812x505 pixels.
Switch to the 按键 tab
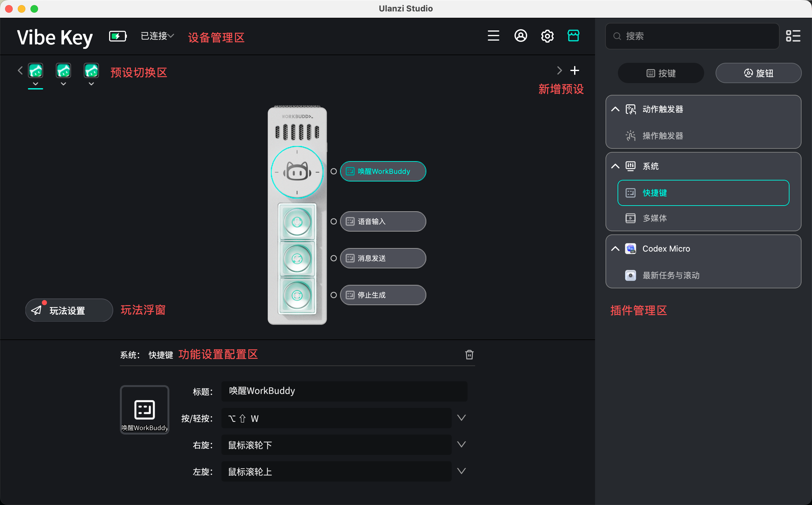(x=661, y=73)
